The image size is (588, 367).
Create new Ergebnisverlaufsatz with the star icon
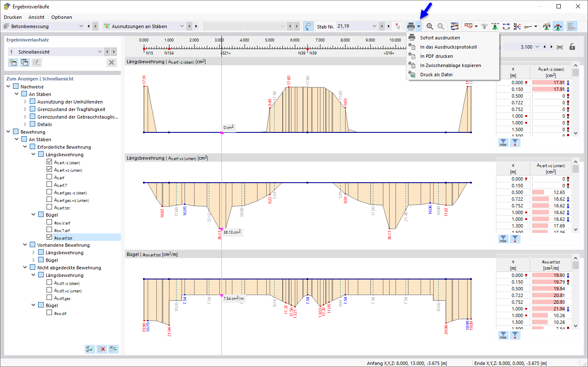click(13, 62)
